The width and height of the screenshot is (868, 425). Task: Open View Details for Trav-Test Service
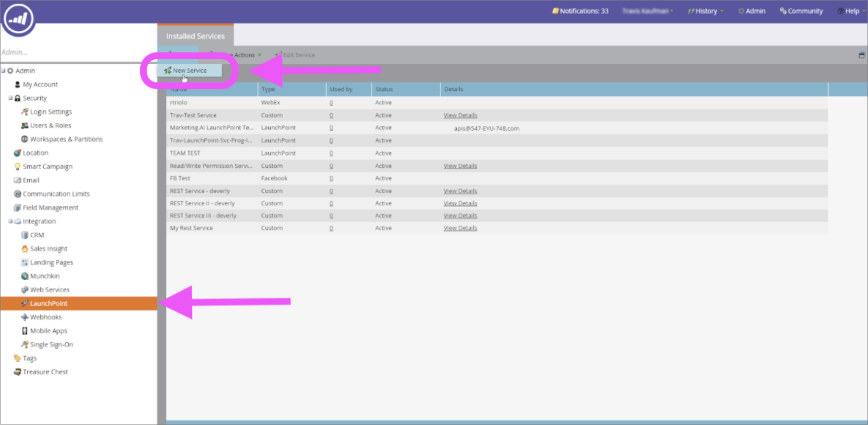(460, 115)
